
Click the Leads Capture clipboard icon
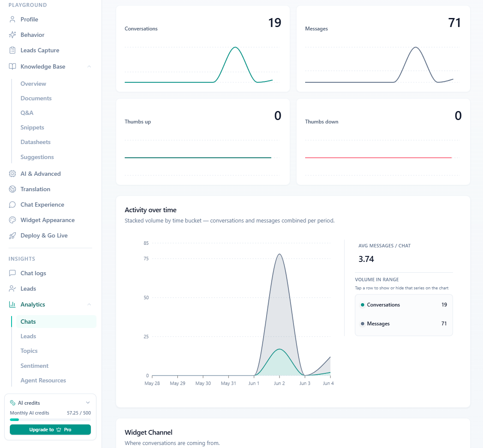click(12, 50)
